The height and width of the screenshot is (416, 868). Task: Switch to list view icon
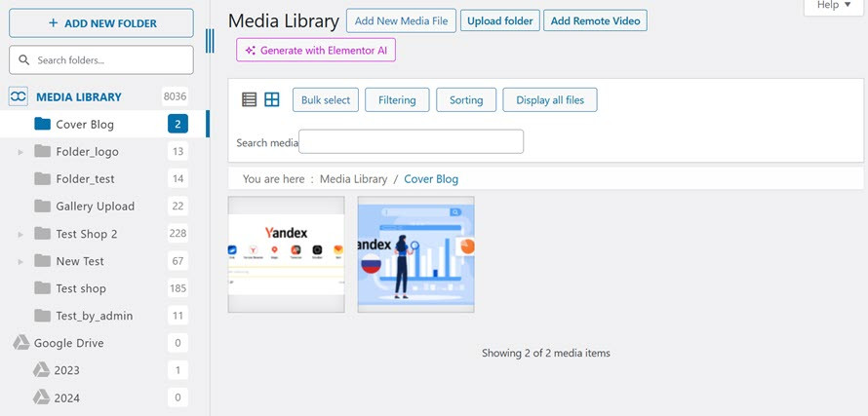point(249,99)
